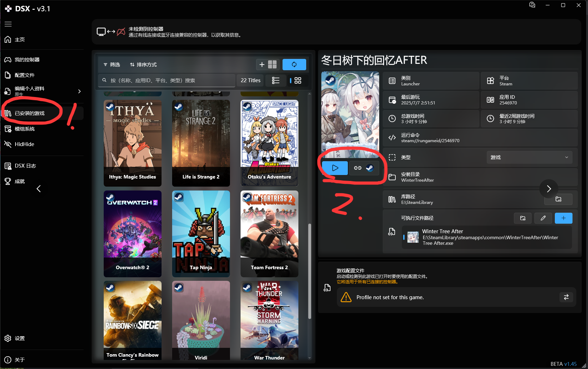Click the Profile not set warning icon
Screen dimensions: 588x369
click(x=346, y=297)
